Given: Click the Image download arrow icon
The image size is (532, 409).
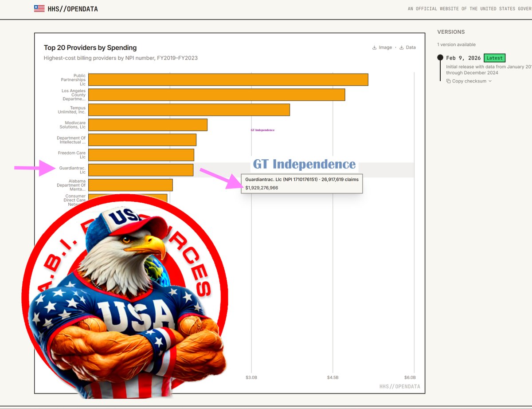Looking at the screenshot, I should (x=375, y=47).
